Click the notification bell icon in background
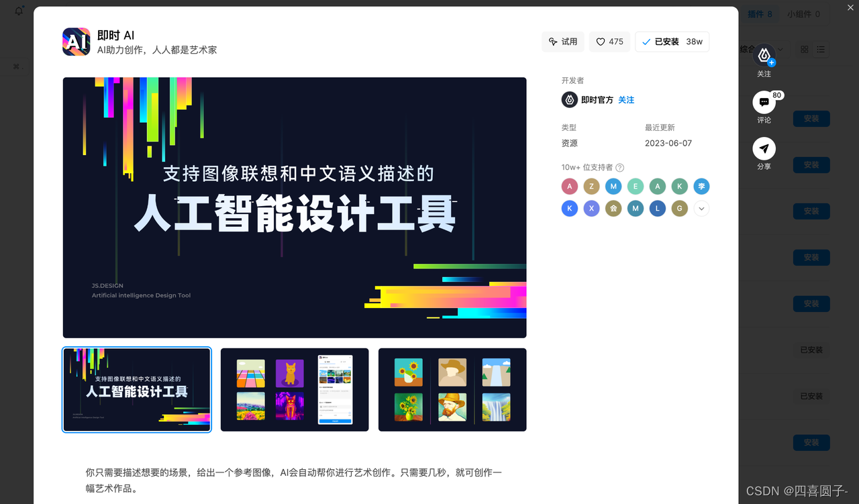The width and height of the screenshot is (859, 504). 19,11
